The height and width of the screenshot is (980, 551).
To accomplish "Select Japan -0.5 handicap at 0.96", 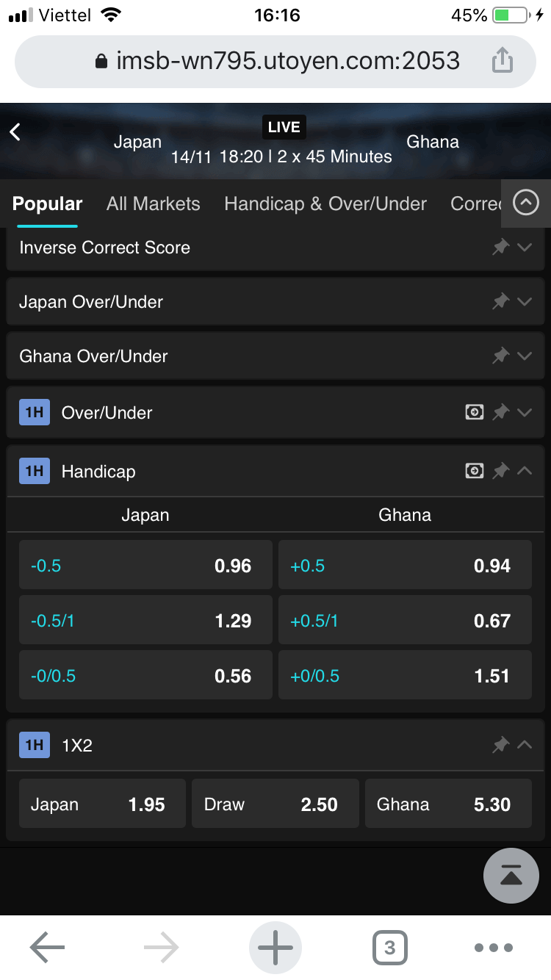I will click(x=145, y=566).
